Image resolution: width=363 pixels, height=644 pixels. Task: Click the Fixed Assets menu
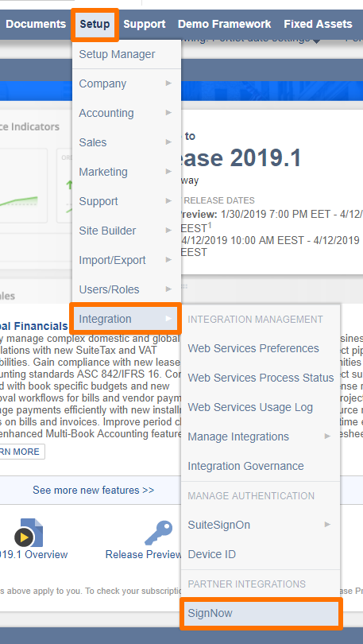pos(318,24)
